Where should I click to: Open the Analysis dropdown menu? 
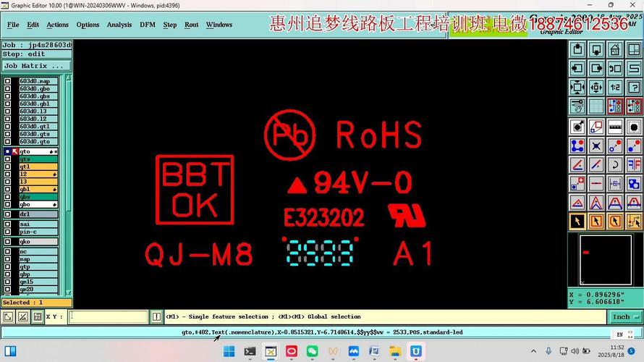point(119,25)
